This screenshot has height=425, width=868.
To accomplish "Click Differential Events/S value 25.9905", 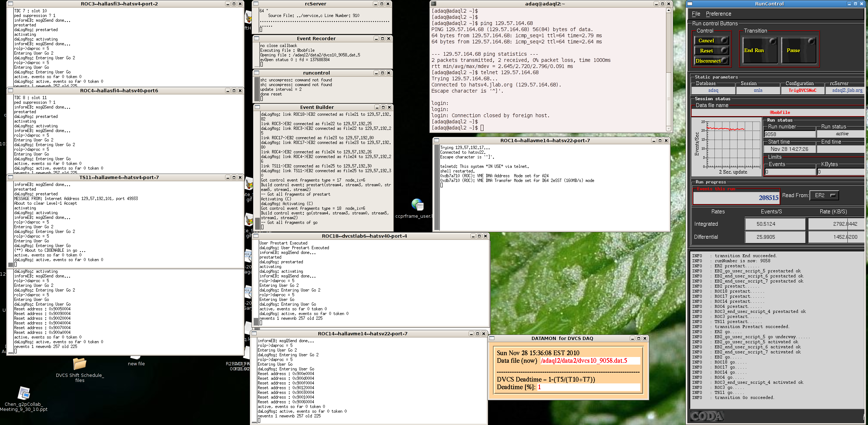I will point(775,237).
